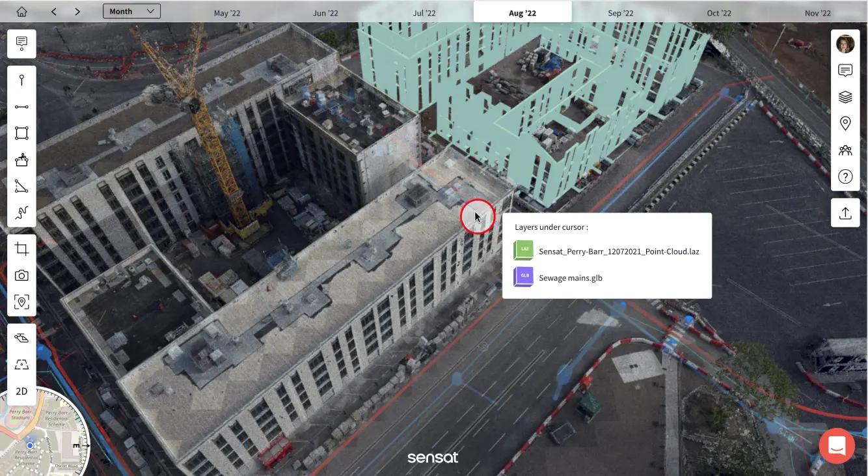Go to the home view icon
This screenshot has width=868, height=476.
21,12
